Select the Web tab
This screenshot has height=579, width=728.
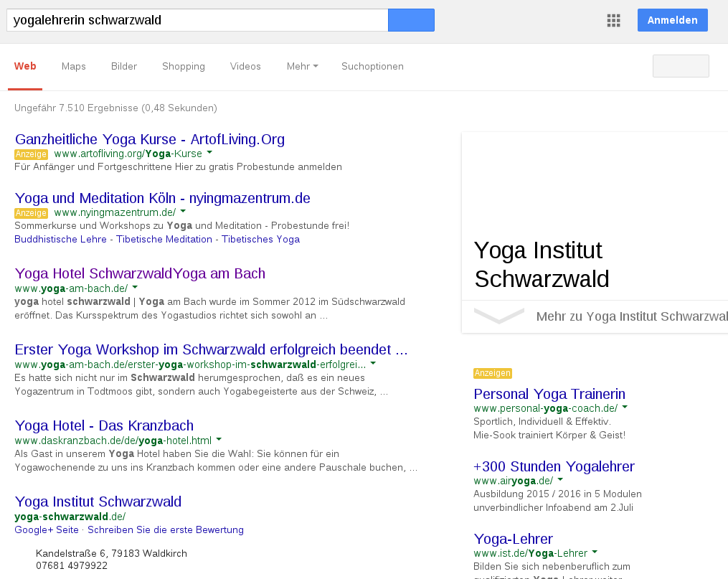[x=25, y=67]
